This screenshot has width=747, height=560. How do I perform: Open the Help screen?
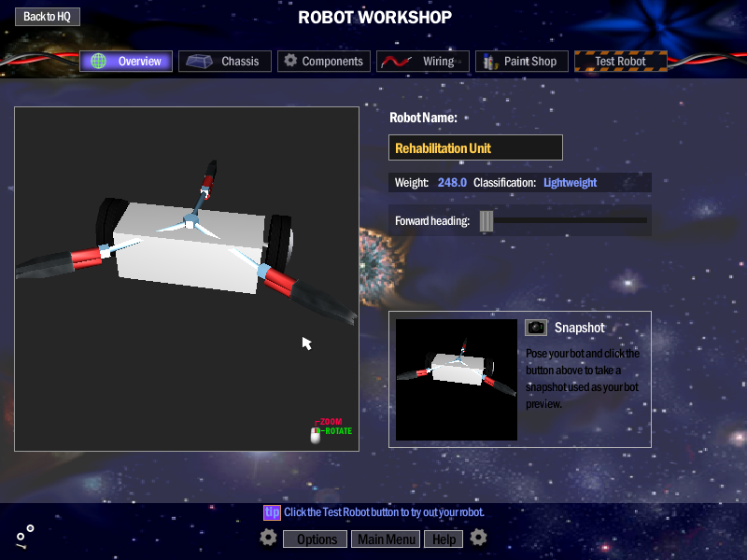pyautogui.click(x=444, y=539)
